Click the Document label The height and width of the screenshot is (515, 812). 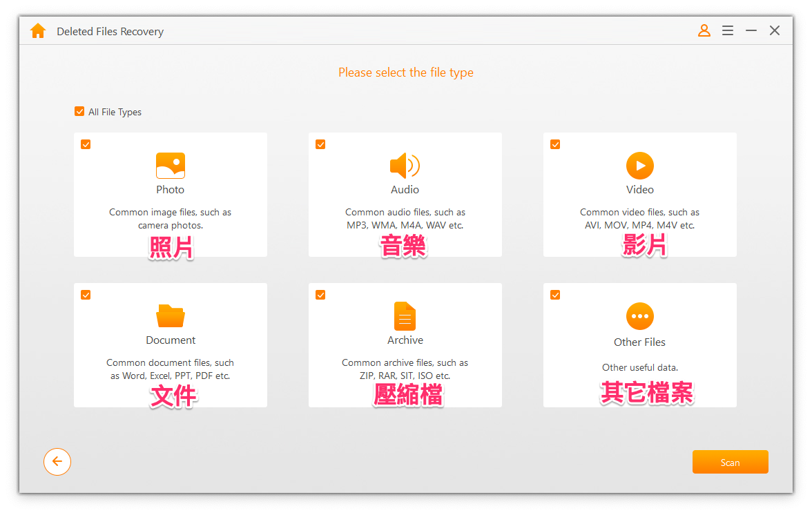[x=171, y=340]
